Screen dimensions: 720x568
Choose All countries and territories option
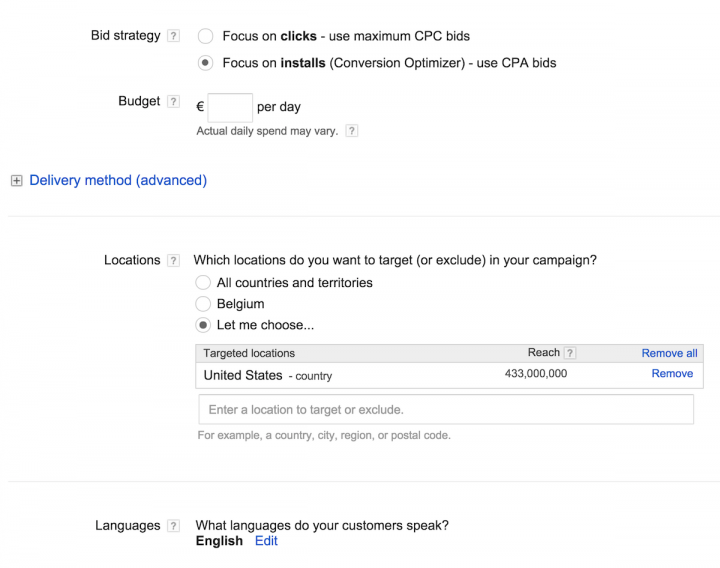(x=203, y=283)
